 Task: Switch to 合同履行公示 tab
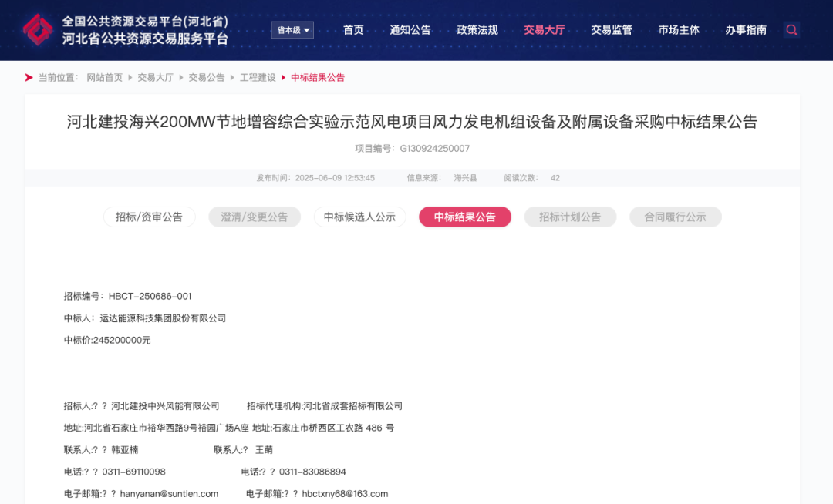[x=675, y=217]
